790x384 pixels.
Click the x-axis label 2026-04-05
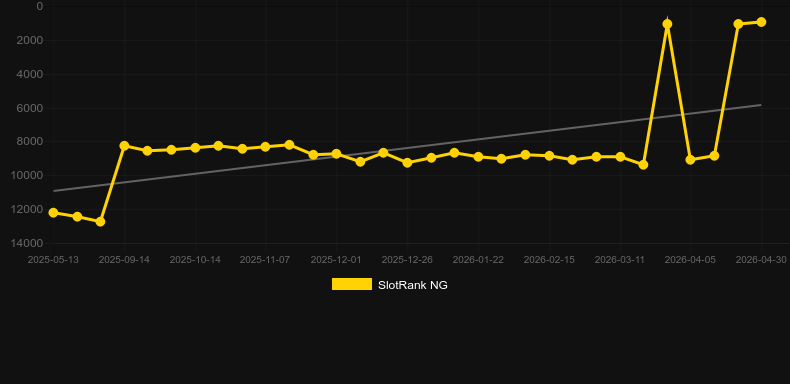(690, 260)
